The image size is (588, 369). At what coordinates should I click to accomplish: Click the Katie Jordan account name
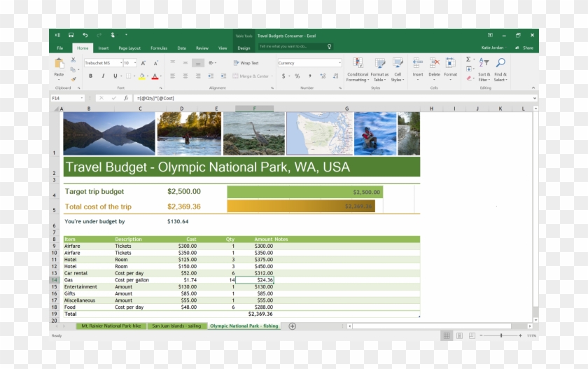pos(492,48)
